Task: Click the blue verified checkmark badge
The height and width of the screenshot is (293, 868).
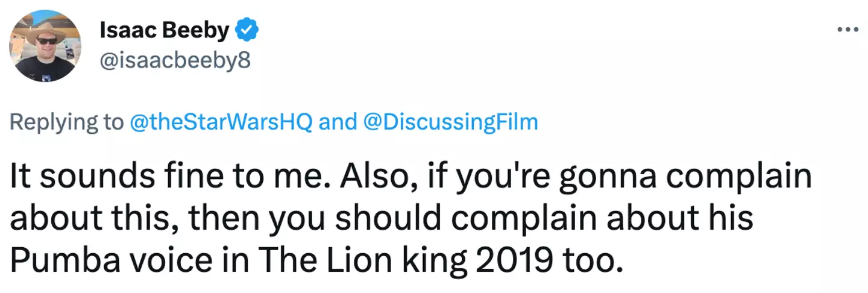Action: pos(248,30)
